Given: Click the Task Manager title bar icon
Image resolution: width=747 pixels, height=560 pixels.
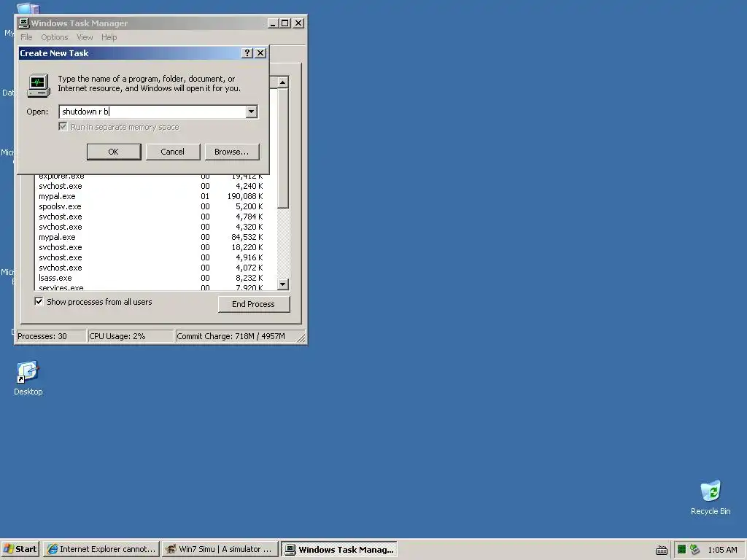Looking at the screenshot, I should coord(24,23).
